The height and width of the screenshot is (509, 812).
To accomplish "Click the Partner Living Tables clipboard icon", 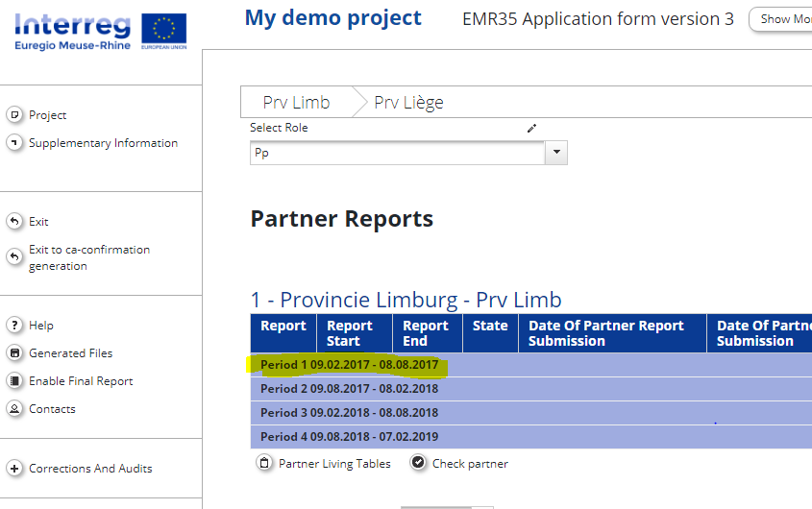I will (264, 463).
